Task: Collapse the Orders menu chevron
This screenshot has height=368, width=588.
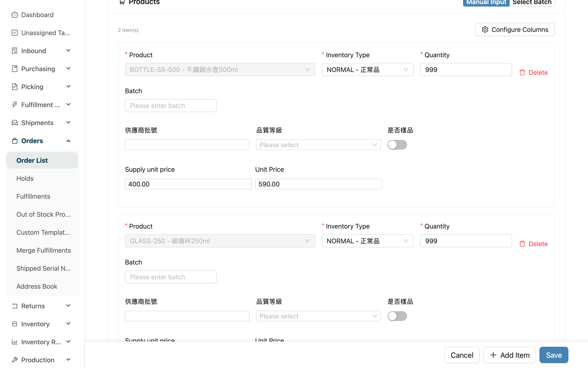Action: click(68, 141)
